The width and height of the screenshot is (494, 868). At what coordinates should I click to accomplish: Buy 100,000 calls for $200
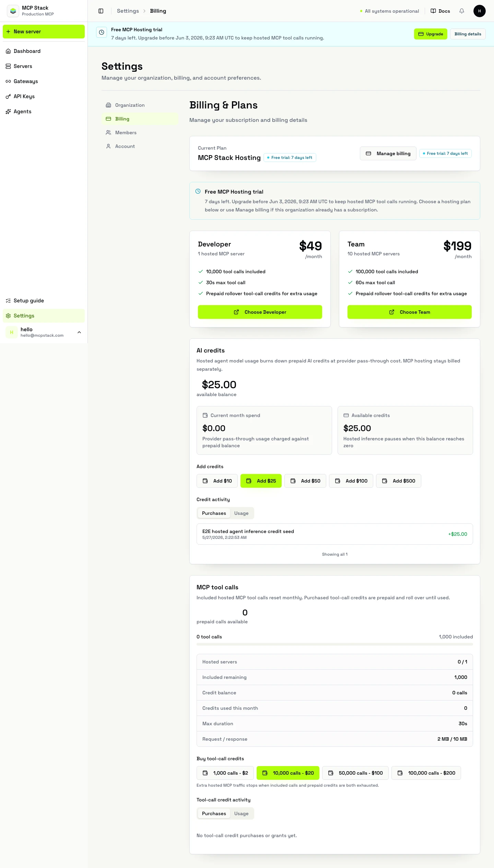[x=426, y=773]
